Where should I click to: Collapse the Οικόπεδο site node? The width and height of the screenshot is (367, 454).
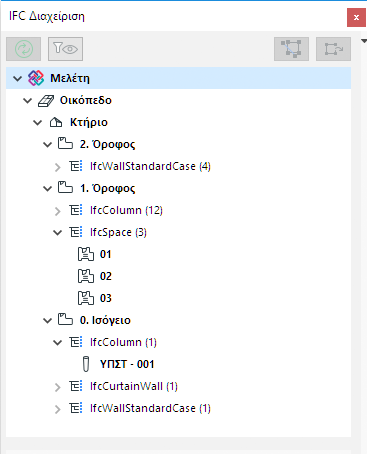tap(27, 100)
